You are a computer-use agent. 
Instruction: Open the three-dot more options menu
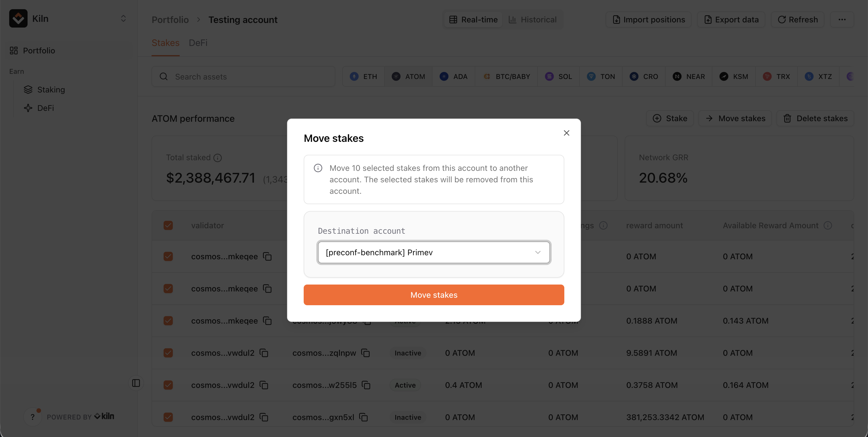coord(842,20)
